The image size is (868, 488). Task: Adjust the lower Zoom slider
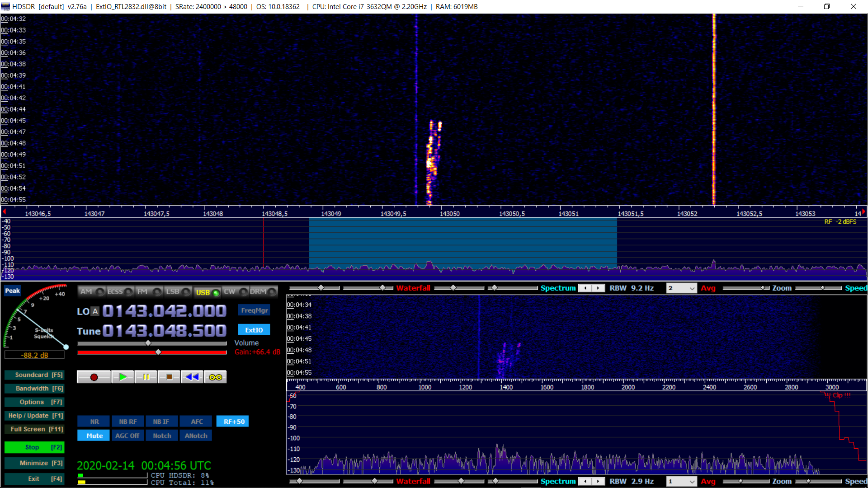coord(741,481)
